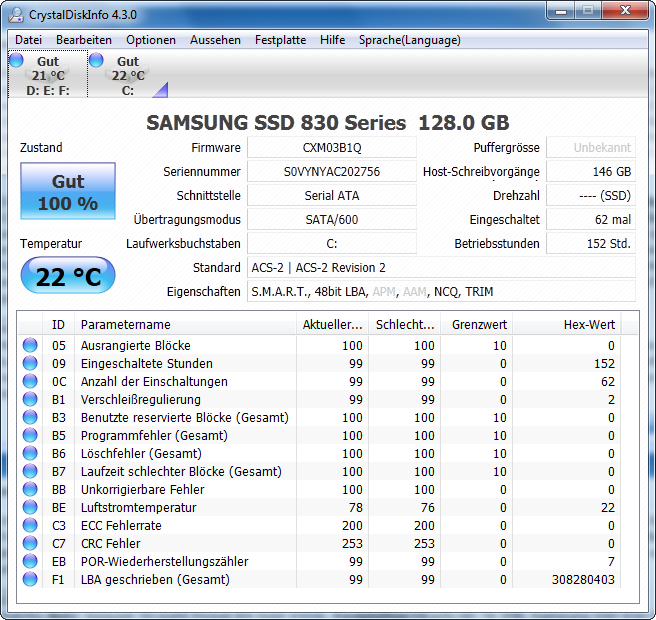
Task: Open the Datei menu
Action: pyautogui.click(x=28, y=40)
